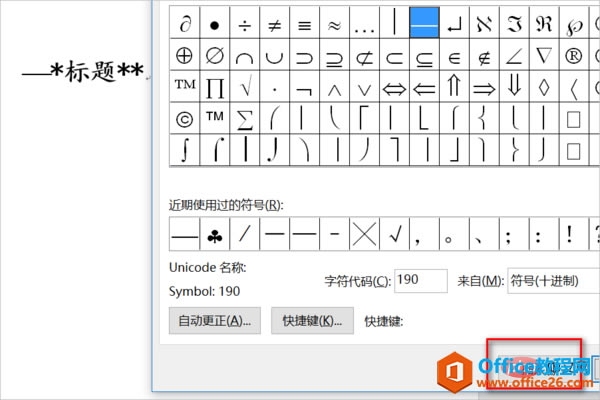Select the serif ™ trademark symbol
Viewport: 600px width, 400px height.
[x=184, y=86]
